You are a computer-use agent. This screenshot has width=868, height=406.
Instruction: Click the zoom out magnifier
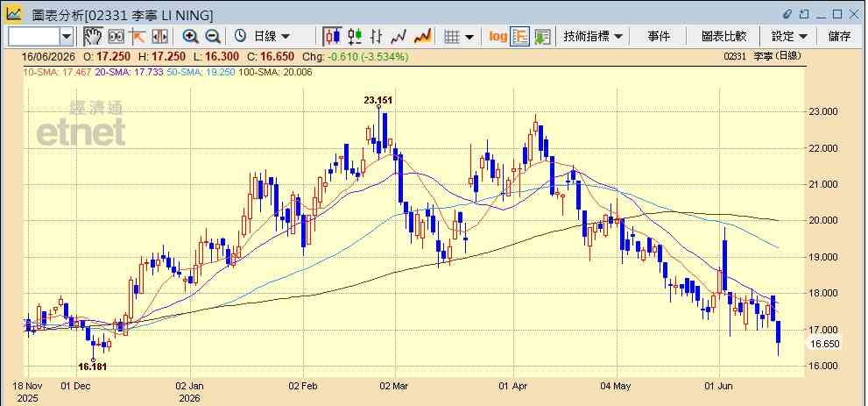tap(213, 37)
